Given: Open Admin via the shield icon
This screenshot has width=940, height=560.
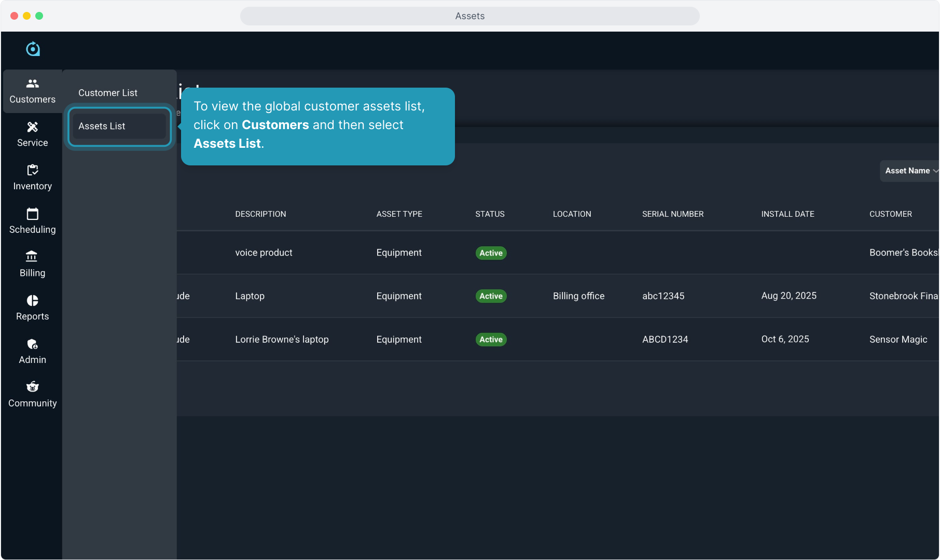Looking at the screenshot, I should [32, 344].
